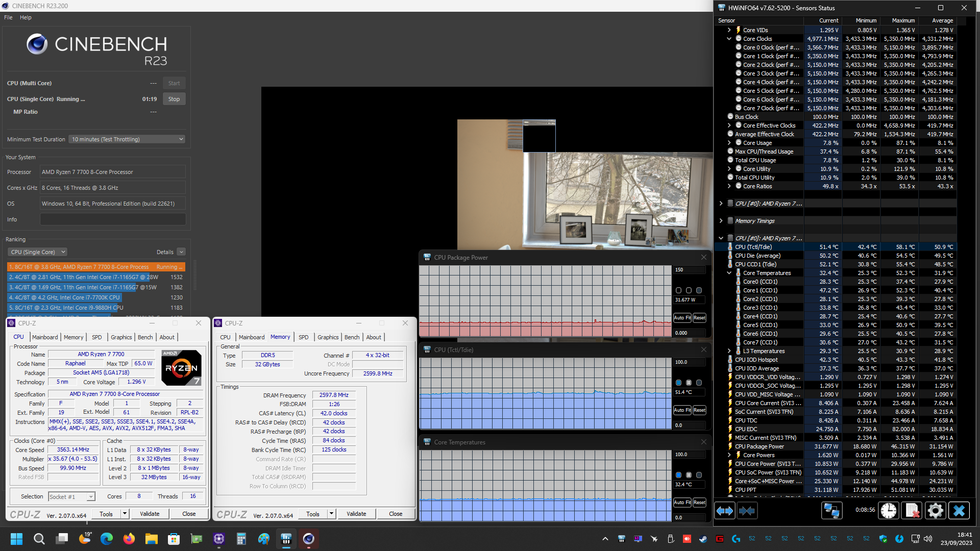Viewport: 980px width, 551px height.
Task: Click Auto Fit in Core Temperatures graph
Action: pyautogui.click(x=682, y=502)
